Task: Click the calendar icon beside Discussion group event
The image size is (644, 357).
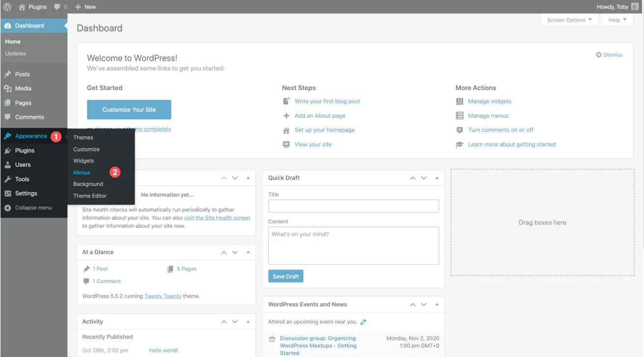Action: click(273, 339)
